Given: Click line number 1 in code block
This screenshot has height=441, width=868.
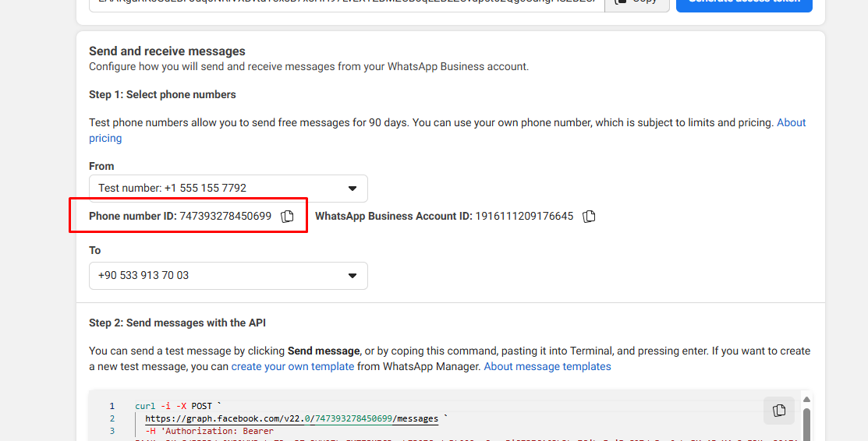Looking at the screenshot, I should pos(112,406).
